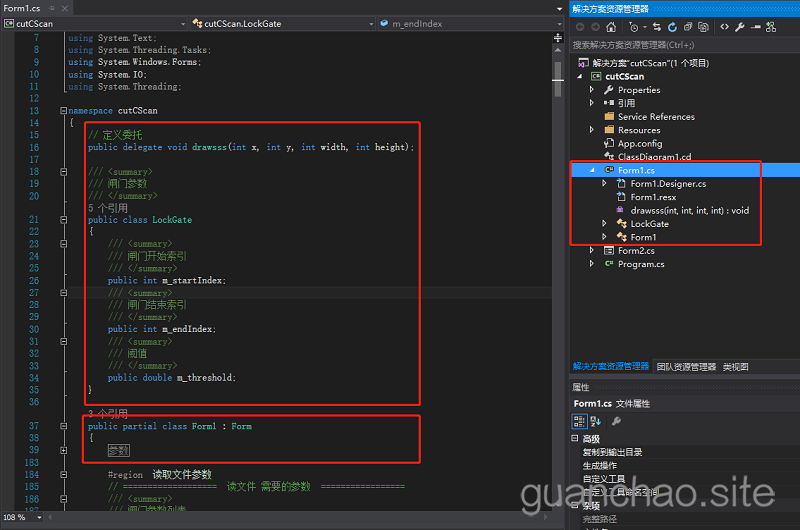
Task: Collapse summary comment above line 18
Action: [63, 172]
